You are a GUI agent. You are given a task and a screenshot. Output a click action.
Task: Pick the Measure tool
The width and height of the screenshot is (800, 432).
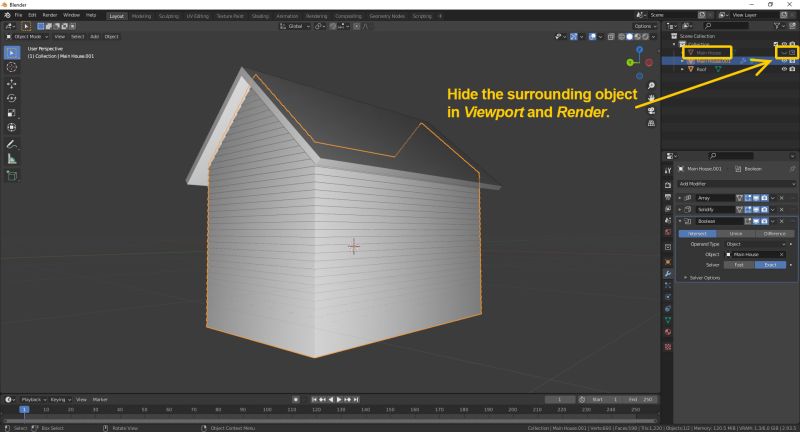12,159
